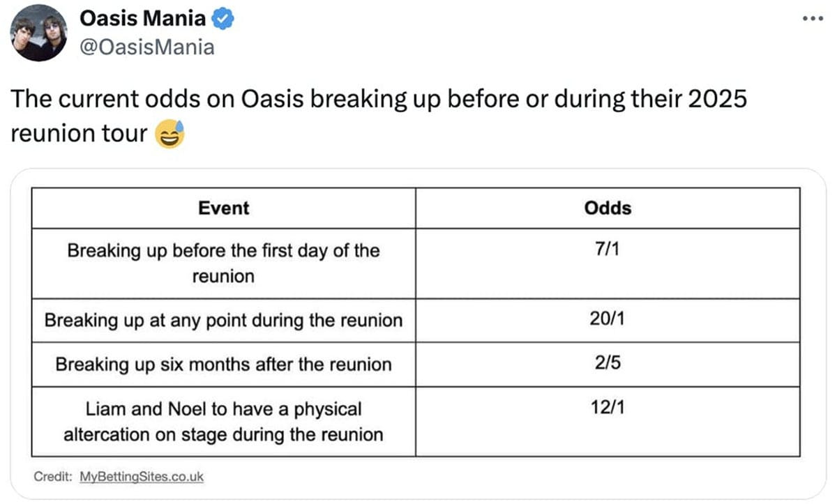
Task: Select 'Breaking up at any point' row text
Action: click(x=223, y=321)
